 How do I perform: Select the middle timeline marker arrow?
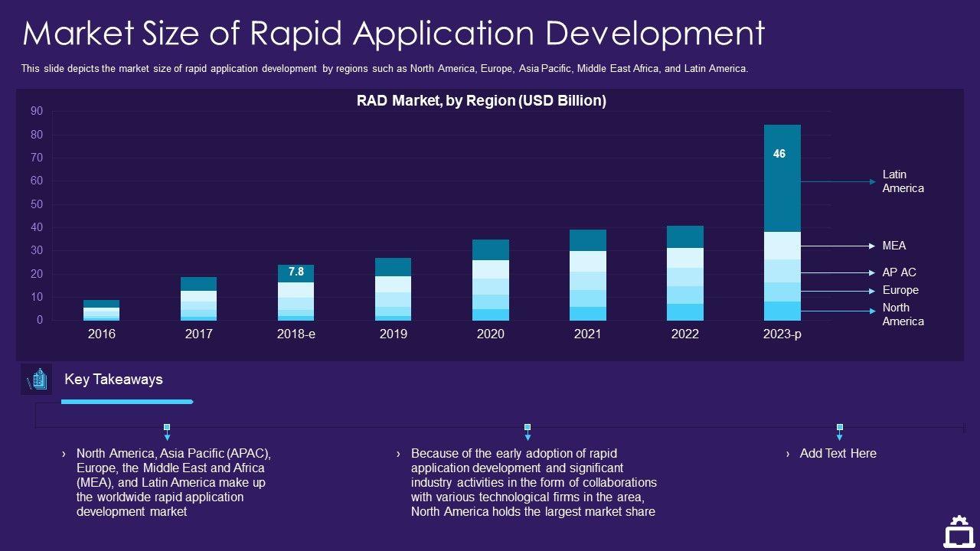click(x=528, y=432)
